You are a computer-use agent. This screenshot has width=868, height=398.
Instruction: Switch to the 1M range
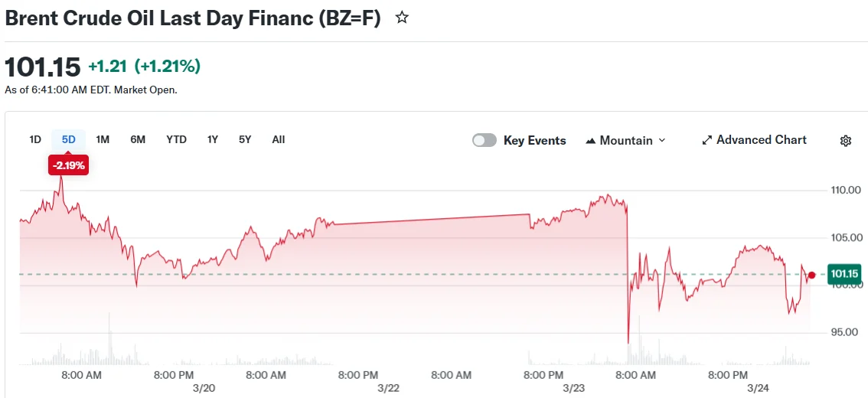coord(103,139)
